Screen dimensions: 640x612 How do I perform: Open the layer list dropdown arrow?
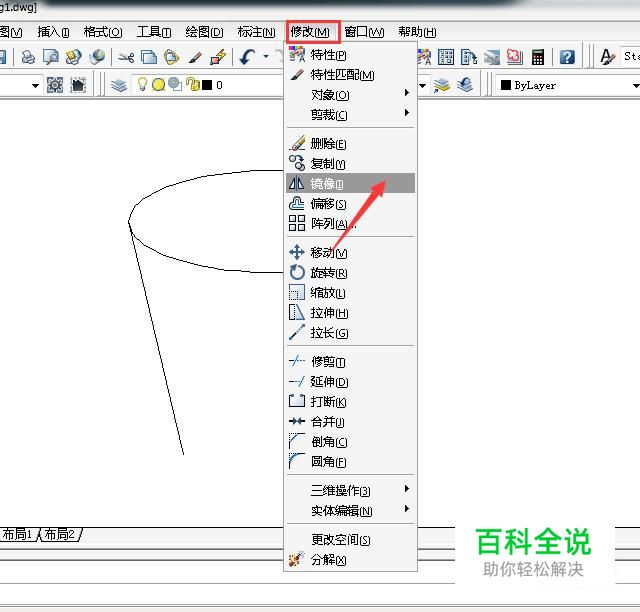point(422,85)
